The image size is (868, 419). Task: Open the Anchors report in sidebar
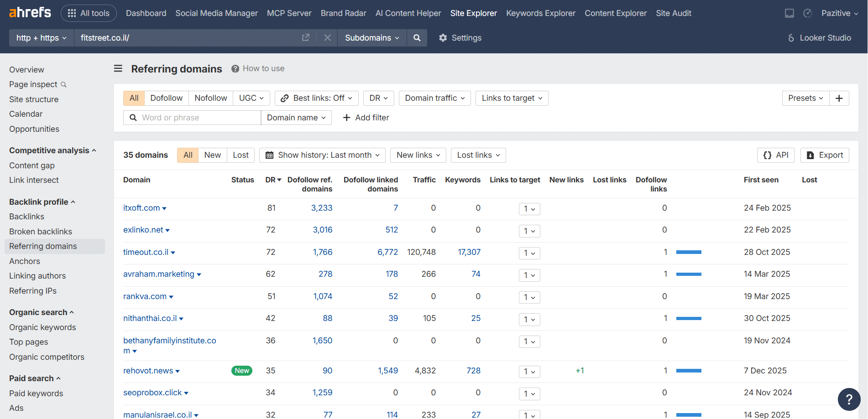point(25,261)
